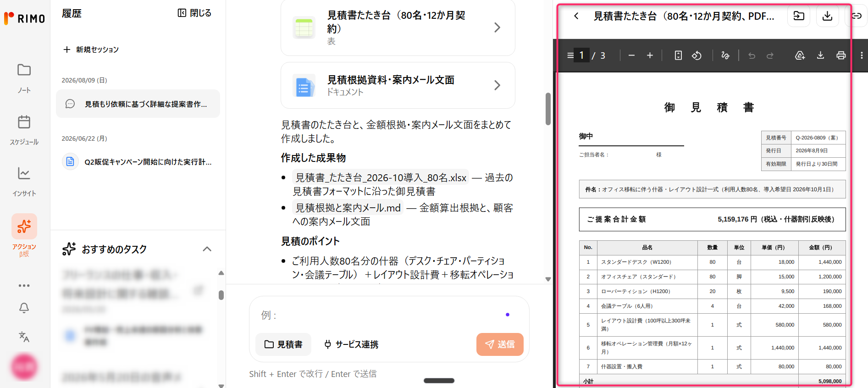
Task: Click オフィスチェア（スタンダード） row item
Action: click(x=639, y=277)
